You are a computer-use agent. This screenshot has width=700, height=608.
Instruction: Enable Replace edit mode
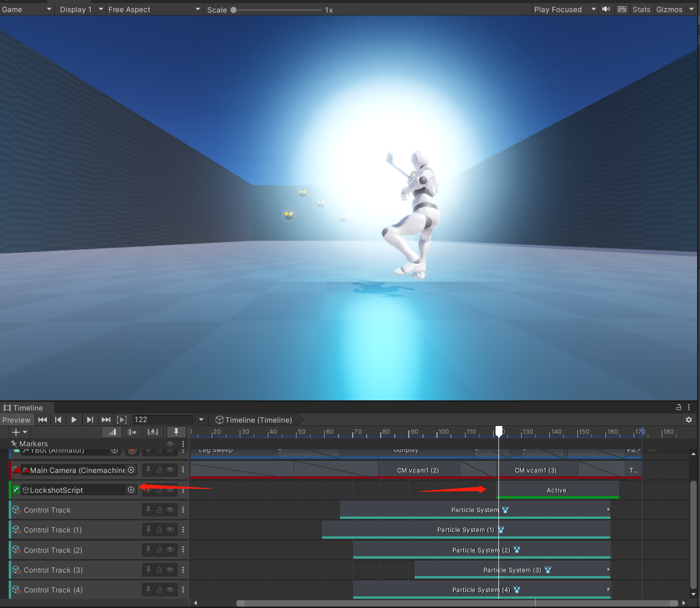pos(153,432)
